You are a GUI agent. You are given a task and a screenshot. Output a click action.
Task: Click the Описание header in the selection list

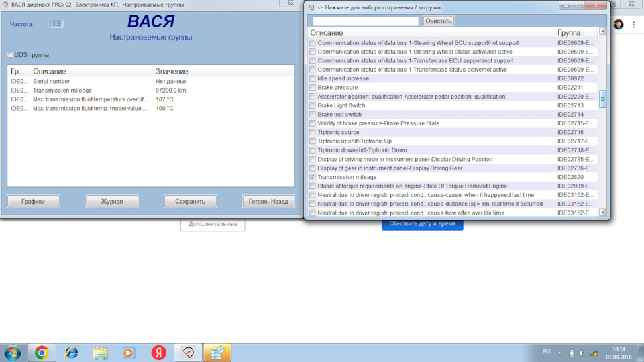coord(327,33)
